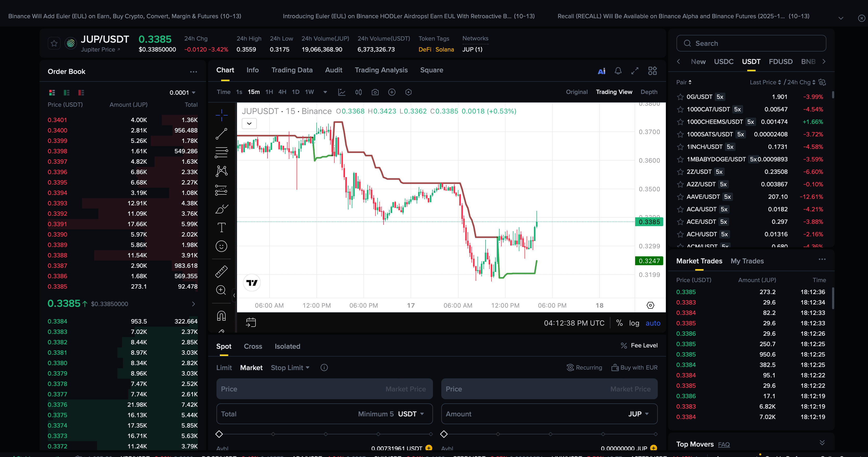Image resolution: width=868 pixels, height=457 pixels.
Task: Click the pair search field
Action: pyautogui.click(x=751, y=43)
